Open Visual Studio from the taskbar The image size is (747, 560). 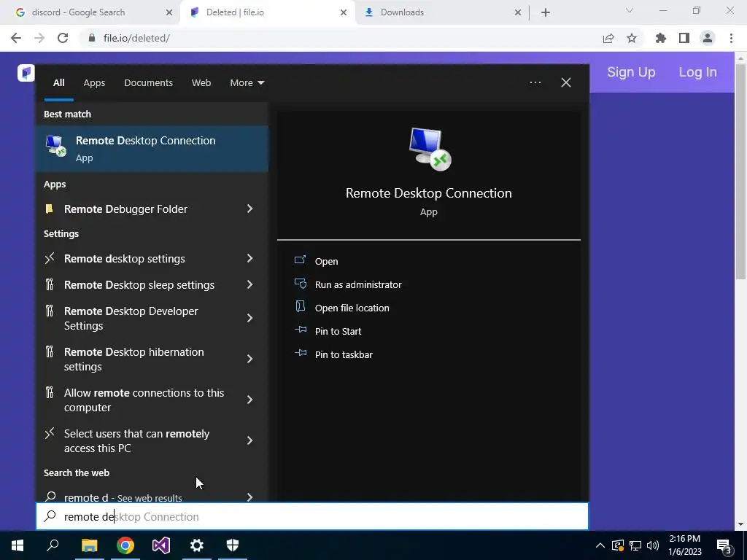pos(161,545)
